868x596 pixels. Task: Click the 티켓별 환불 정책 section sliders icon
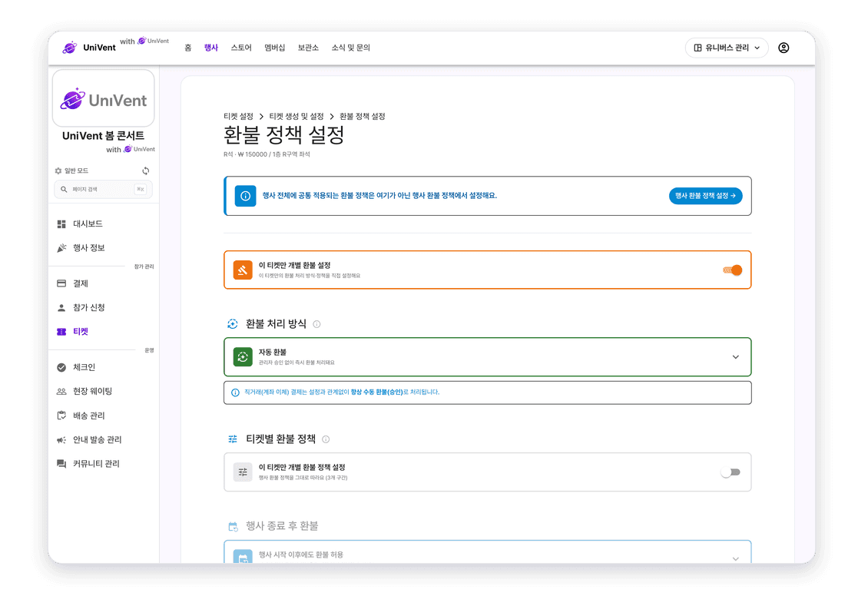coord(233,439)
